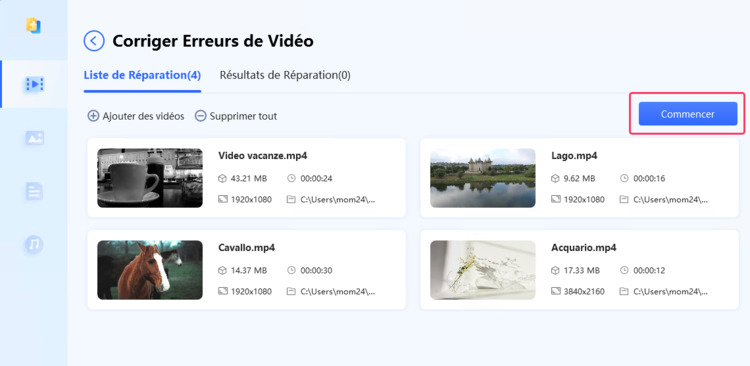Open the audio repair sidebar icon
Screen dimensions: 750x366
coord(34,244)
